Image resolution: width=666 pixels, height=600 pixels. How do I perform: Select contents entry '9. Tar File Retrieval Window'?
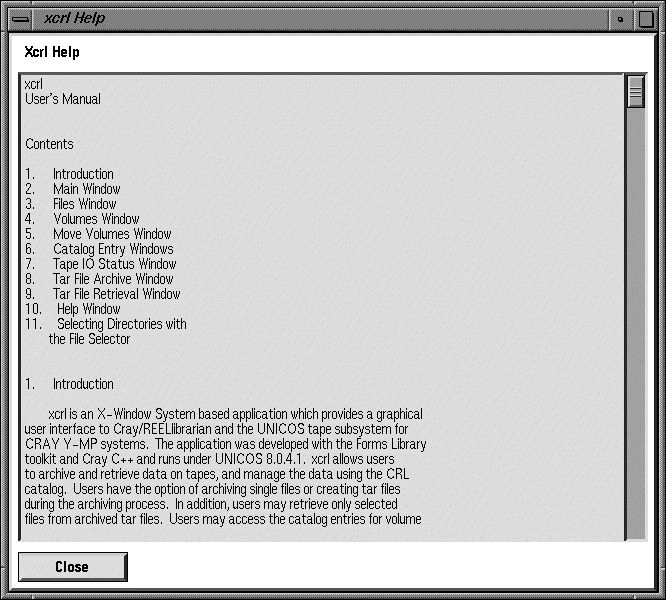click(102, 294)
